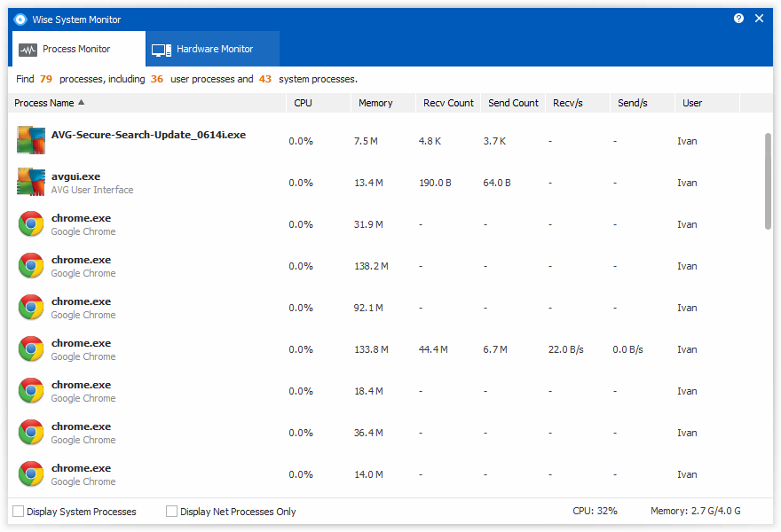This screenshot has width=781, height=532.
Task: Click the system process count 43
Action: (x=265, y=79)
